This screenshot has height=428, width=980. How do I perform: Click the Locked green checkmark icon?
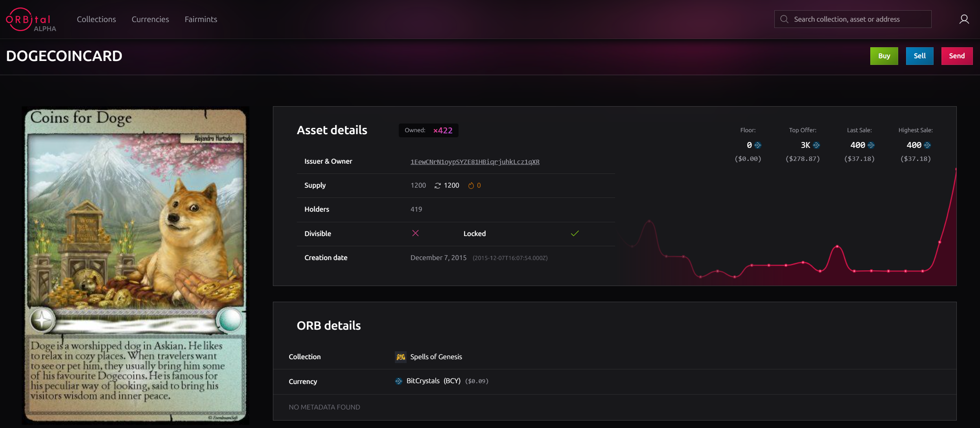575,233
